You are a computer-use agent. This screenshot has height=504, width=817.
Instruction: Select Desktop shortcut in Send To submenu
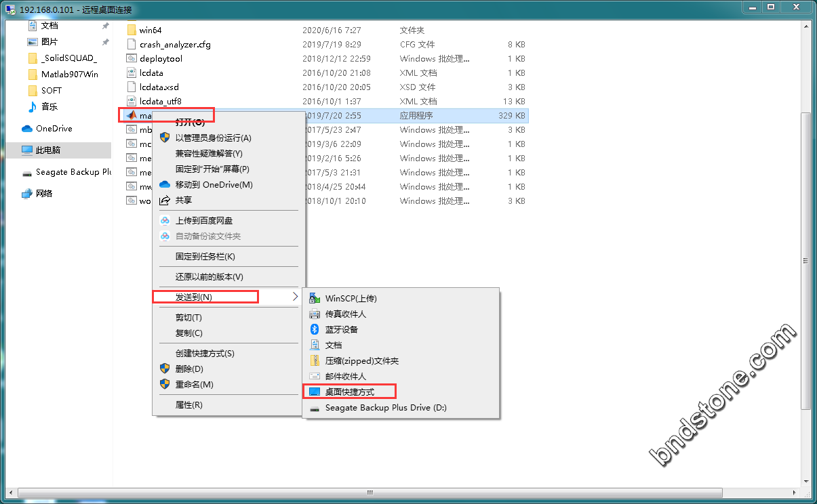pos(349,392)
